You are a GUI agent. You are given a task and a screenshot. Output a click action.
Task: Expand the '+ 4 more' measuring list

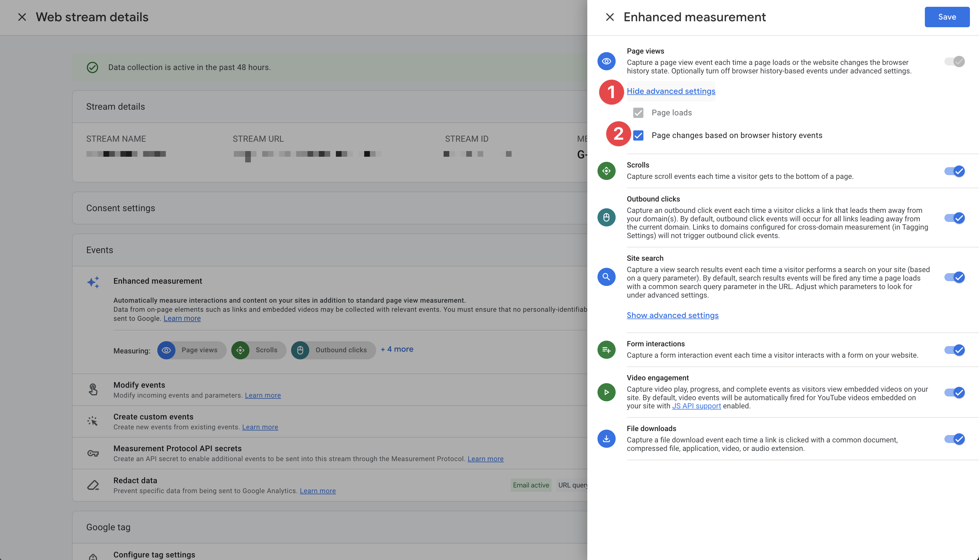[x=397, y=349]
